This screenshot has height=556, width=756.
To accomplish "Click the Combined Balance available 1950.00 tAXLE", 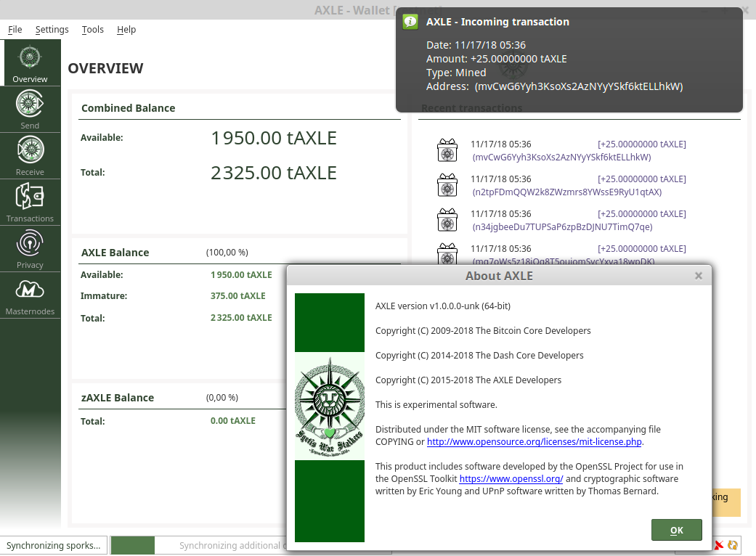I will pos(274,138).
